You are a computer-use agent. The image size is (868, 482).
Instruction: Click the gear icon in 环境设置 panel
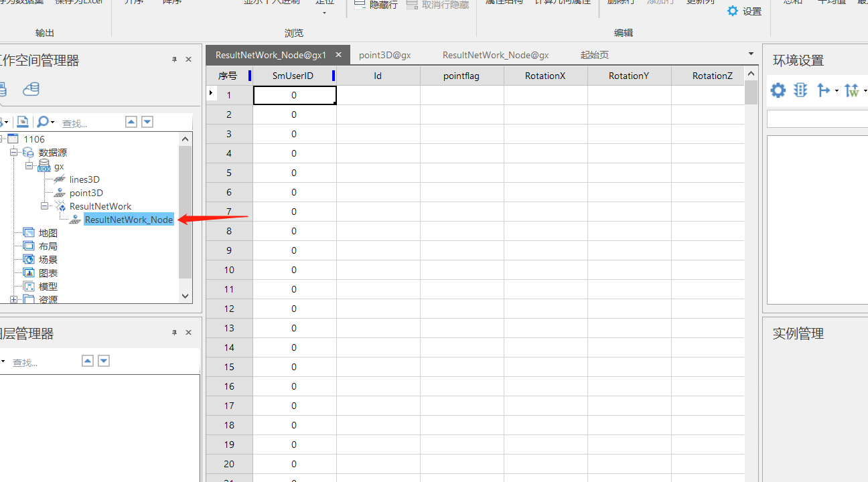click(x=778, y=90)
